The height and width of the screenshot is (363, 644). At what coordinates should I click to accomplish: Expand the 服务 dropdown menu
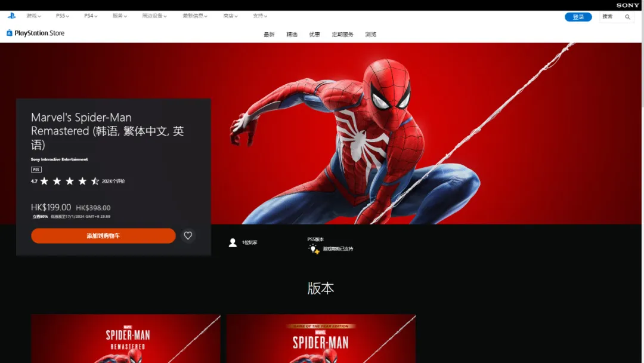pyautogui.click(x=119, y=16)
